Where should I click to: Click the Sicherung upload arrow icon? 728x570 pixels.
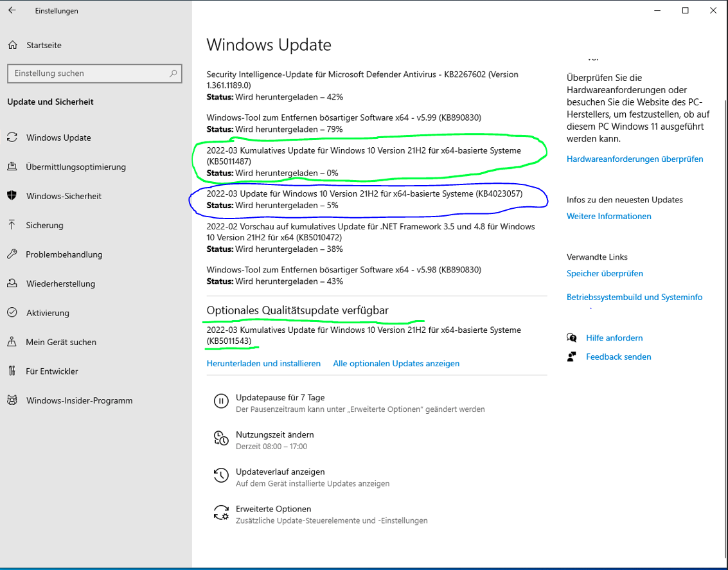click(12, 225)
